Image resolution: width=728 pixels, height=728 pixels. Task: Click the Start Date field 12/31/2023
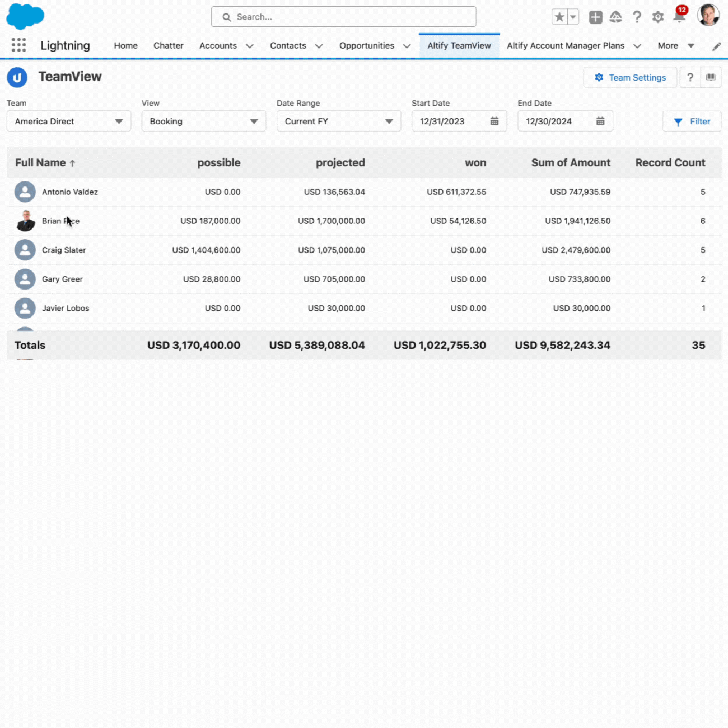(459, 121)
